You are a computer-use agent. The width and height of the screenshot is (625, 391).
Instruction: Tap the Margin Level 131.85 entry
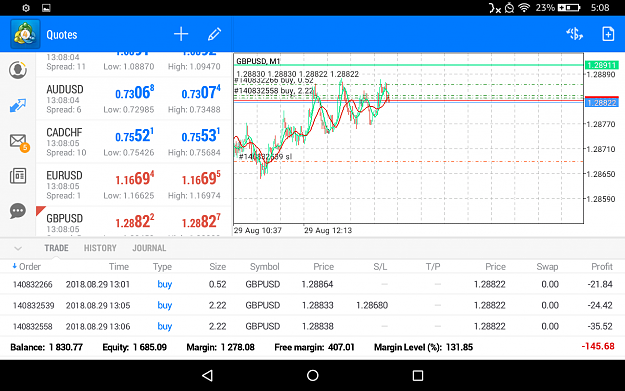(423, 347)
